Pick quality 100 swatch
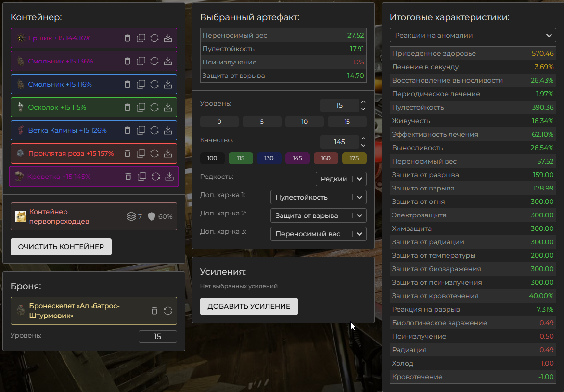 coord(212,158)
